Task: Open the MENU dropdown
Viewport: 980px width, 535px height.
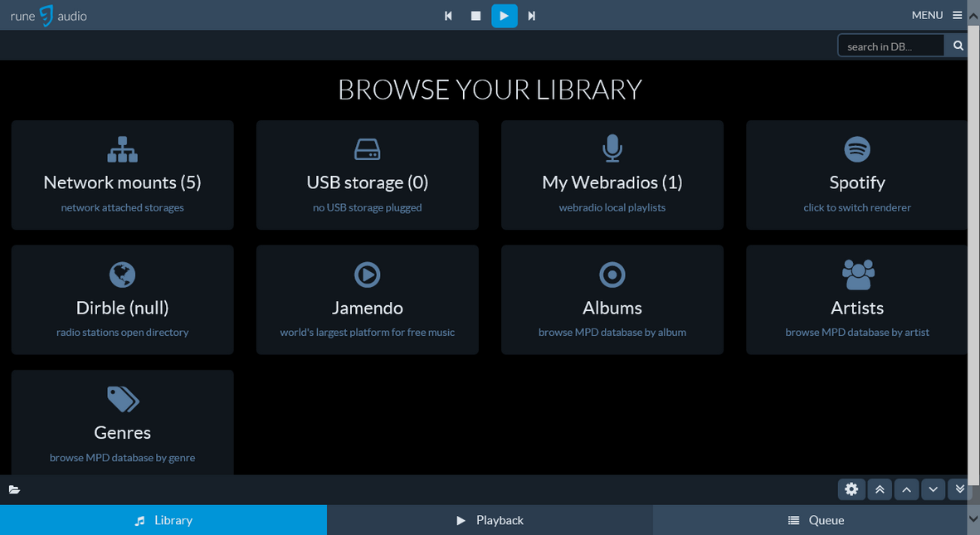Action: tap(936, 15)
